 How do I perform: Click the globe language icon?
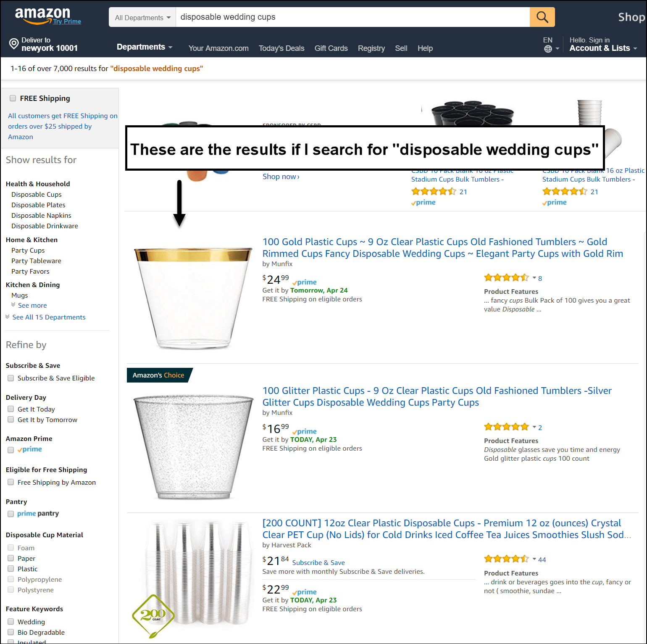[x=548, y=49]
